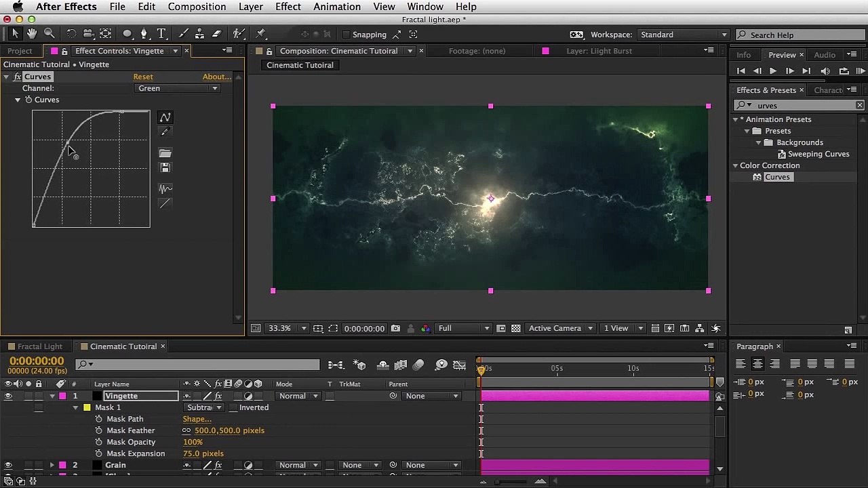Viewport: 868px width, 488px height.
Task: Take a snapshot in the composition viewer
Action: pyautogui.click(x=395, y=329)
